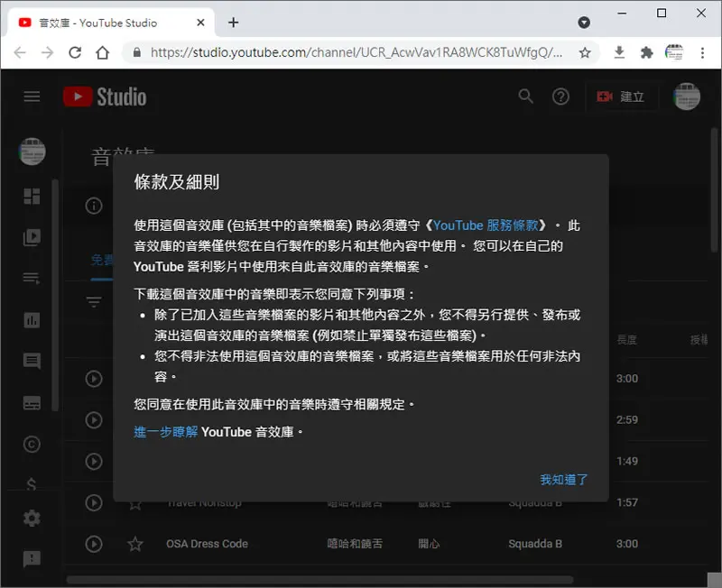Open the Dashboard icon in sidebar
Image resolution: width=722 pixels, height=588 pixels.
point(32,196)
